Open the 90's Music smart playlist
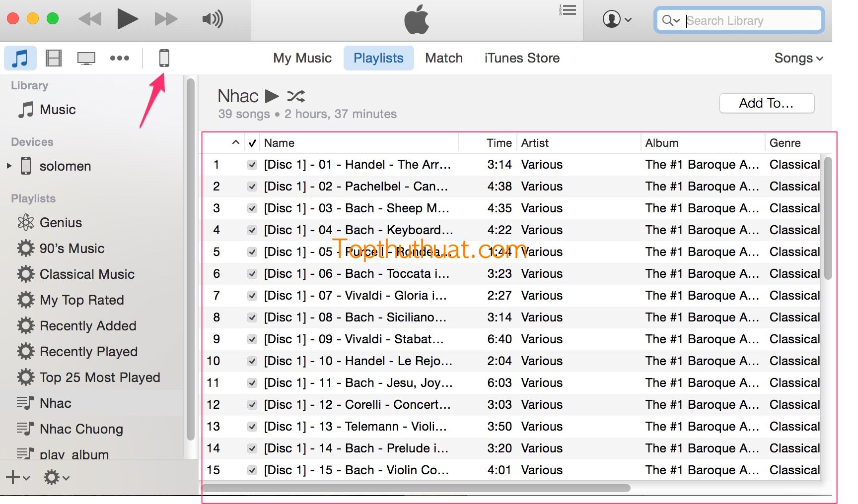This screenshot has height=504, width=858. (x=92, y=248)
